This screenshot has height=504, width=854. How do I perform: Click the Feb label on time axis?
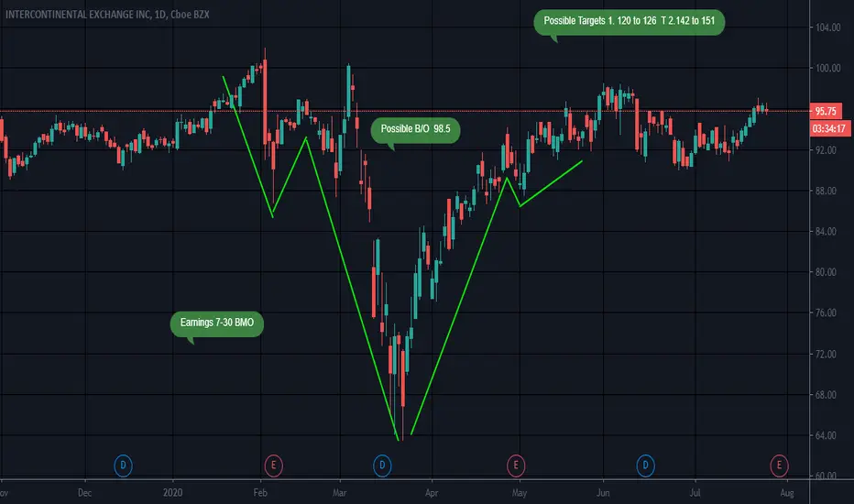[260, 493]
